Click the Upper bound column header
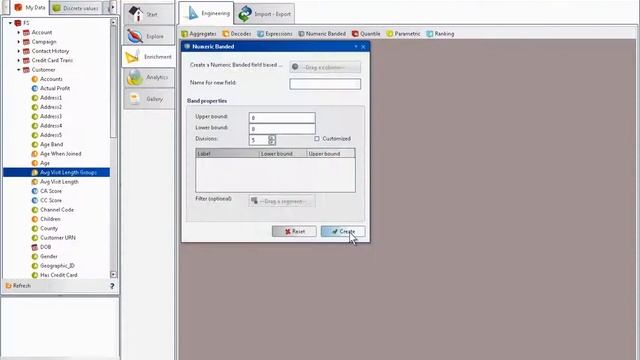The width and height of the screenshot is (640, 360). tap(331, 153)
